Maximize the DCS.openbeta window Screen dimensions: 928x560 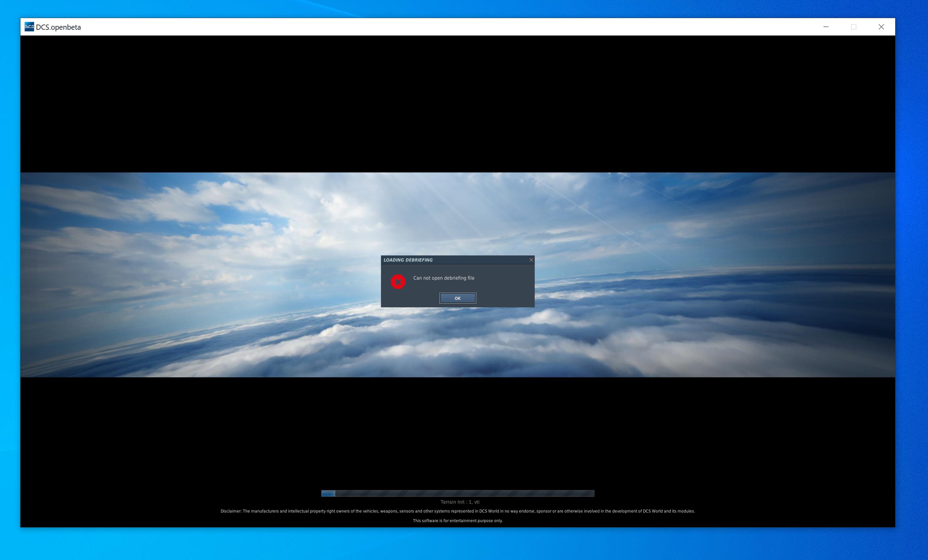point(854,27)
